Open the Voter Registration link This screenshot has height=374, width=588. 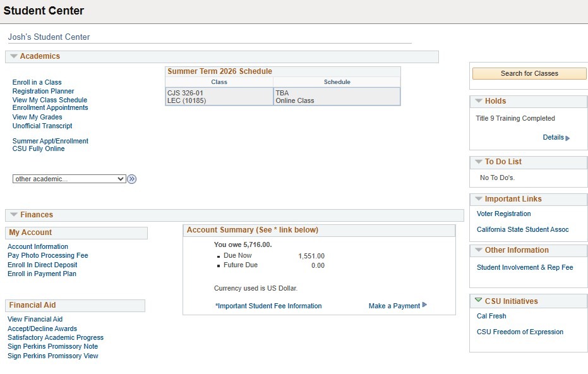(x=503, y=214)
